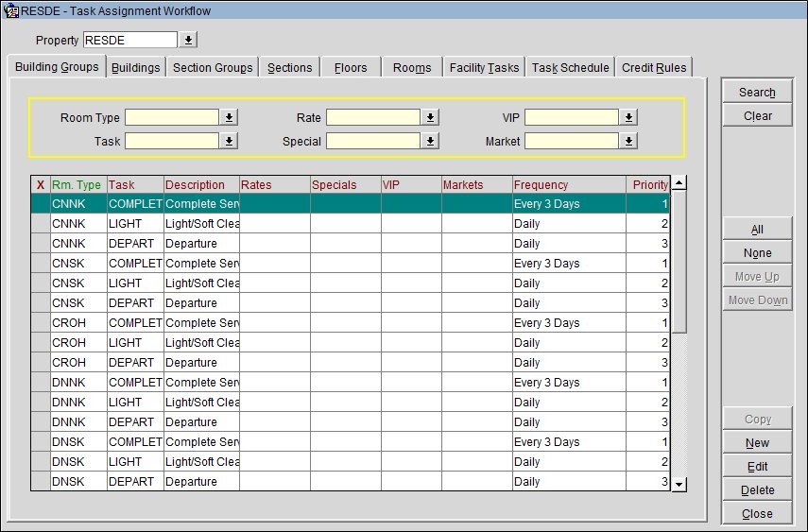Open the VIP dropdown arrow
The height and width of the screenshot is (532, 808).
click(628, 117)
